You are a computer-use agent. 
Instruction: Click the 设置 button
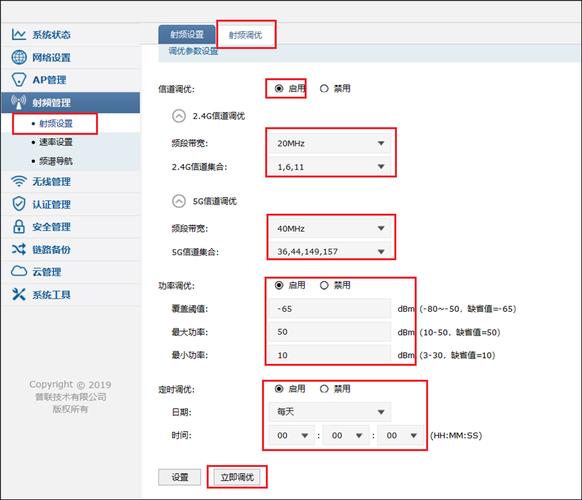(x=180, y=477)
